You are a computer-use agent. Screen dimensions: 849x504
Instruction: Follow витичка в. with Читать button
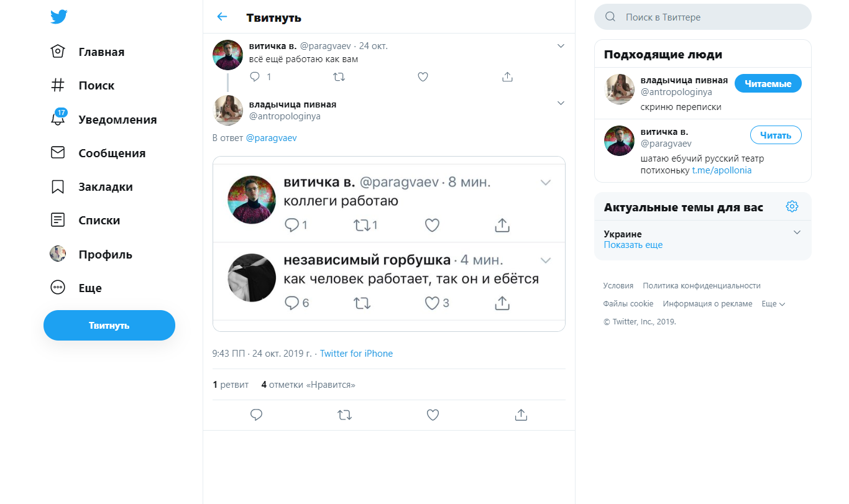(x=776, y=135)
